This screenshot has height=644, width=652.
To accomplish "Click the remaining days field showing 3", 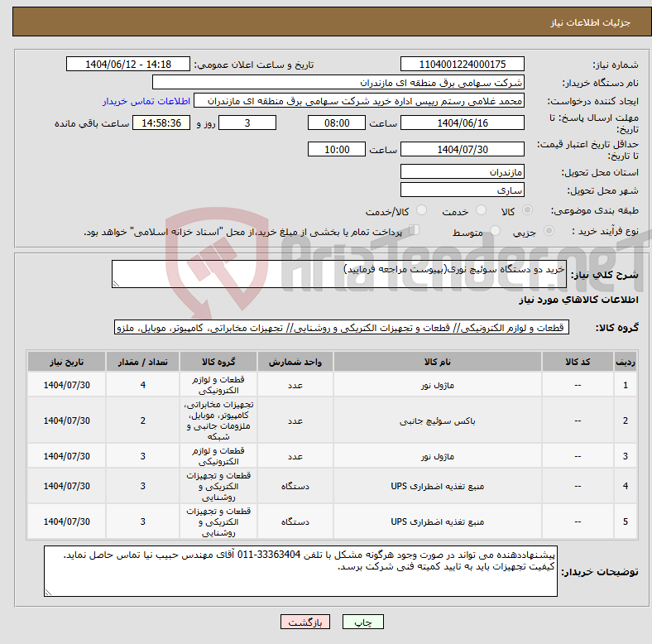I will [x=247, y=123].
